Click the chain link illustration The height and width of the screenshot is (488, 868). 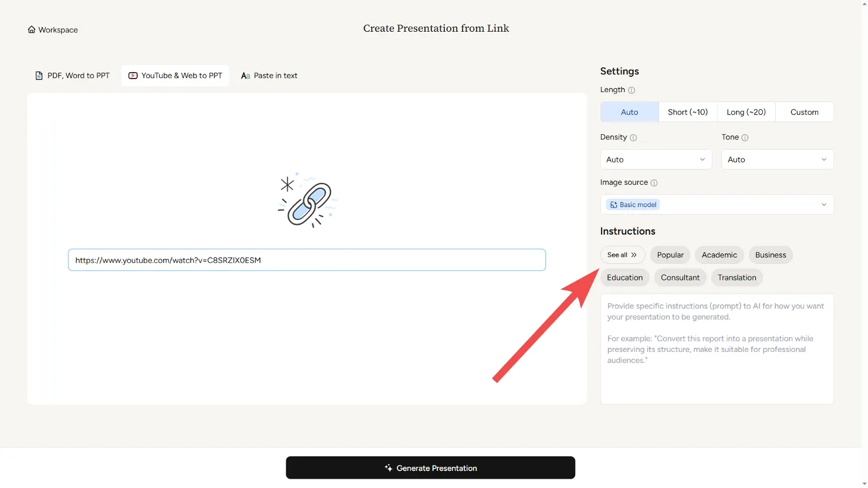pyautogui.click(x=307, y=201)
